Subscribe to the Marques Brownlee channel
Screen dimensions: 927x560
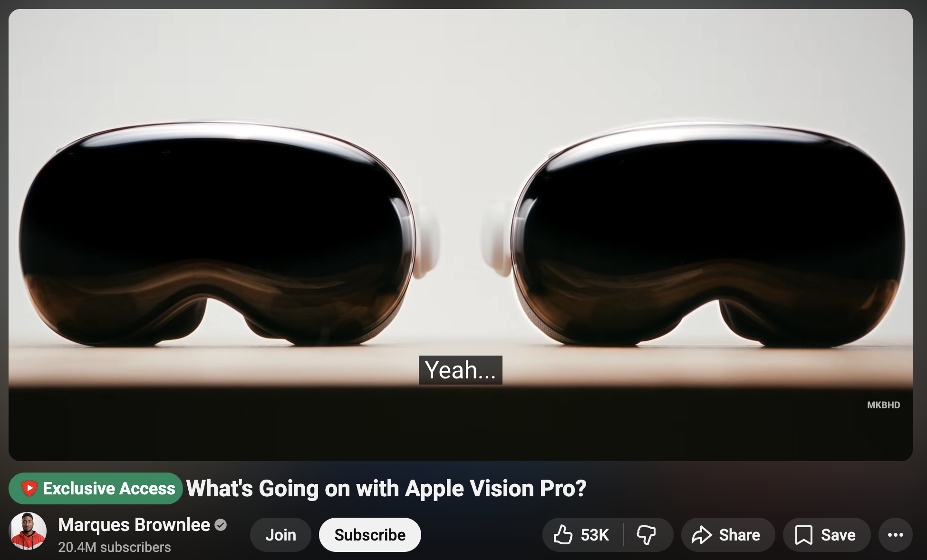click(370, 535)
